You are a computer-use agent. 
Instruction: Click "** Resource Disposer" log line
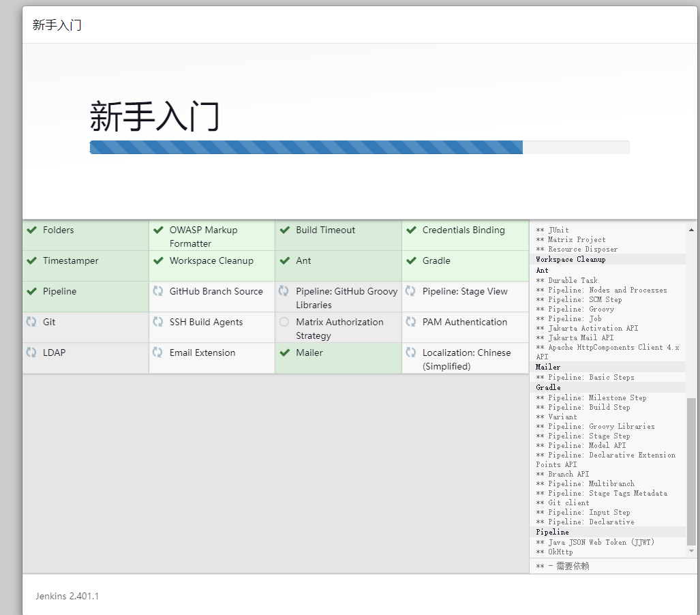pos(577,250)
